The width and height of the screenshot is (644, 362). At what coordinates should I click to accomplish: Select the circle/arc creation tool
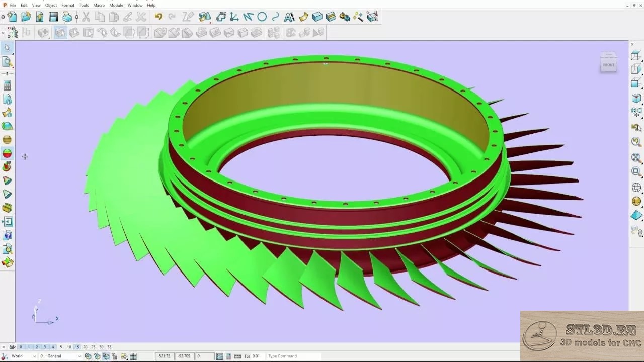coord(262,17)
